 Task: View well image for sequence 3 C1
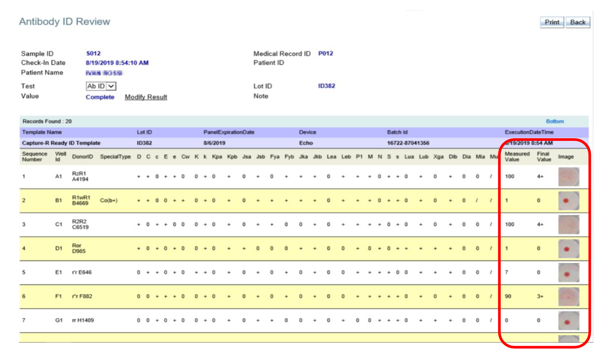pos(569,224)
